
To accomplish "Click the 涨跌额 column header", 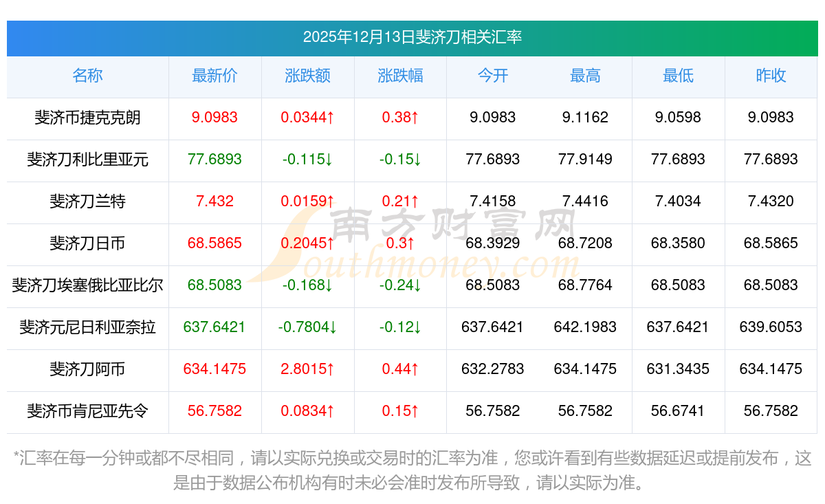I will pyautogui.click(x=307, y=76).
